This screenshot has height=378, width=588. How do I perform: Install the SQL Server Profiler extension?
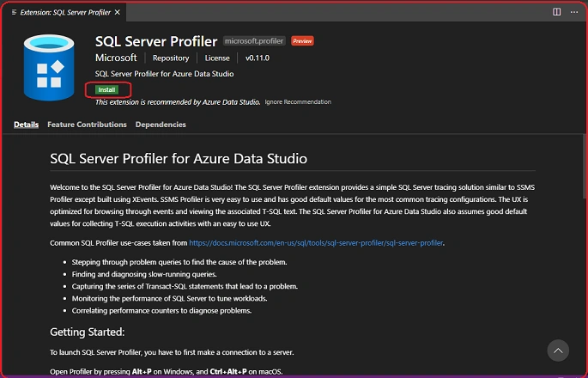(x=107, y=89)
